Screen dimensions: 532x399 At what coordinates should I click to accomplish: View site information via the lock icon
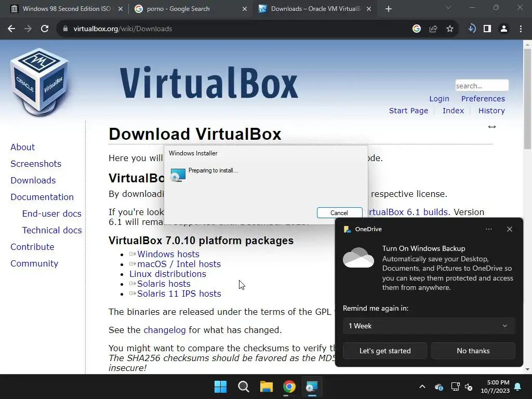pyautogui.click(x=65, y=29)
